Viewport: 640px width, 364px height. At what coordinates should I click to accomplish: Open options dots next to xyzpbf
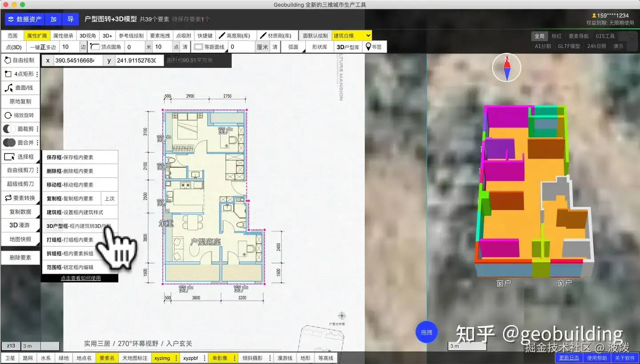tap(204, 358)
